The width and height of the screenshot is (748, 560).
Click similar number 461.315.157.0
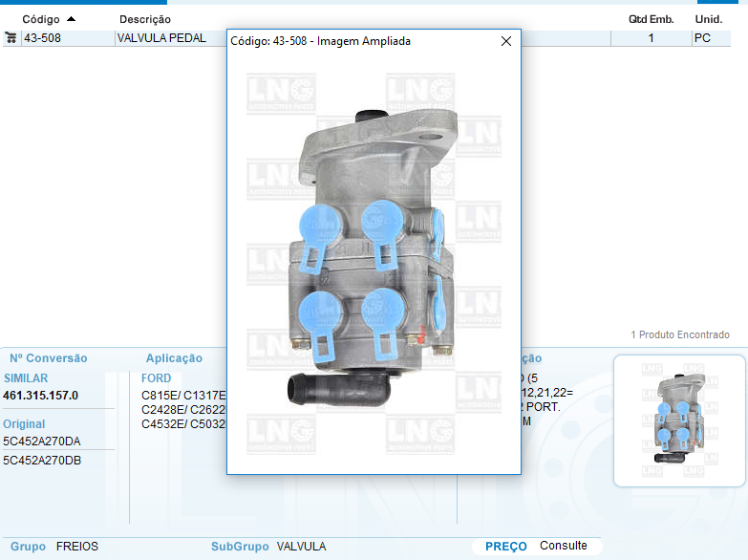click(x=41, y=396)
